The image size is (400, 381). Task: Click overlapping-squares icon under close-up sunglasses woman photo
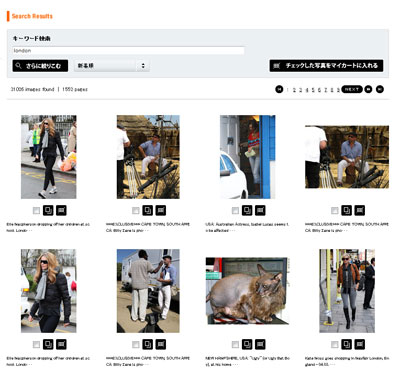(x=48, y=344)
